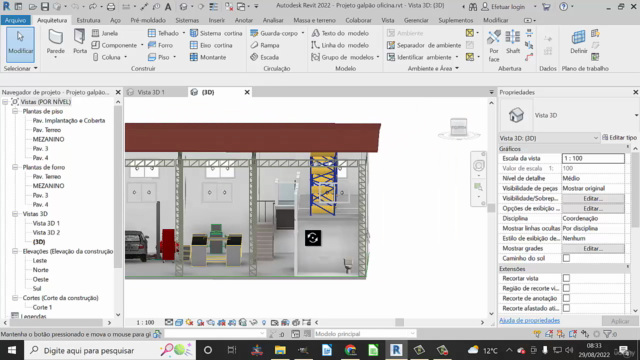Open the Arquivo menu
The width and height of the screenshot is (640, 360).
(x=16, y=20)
